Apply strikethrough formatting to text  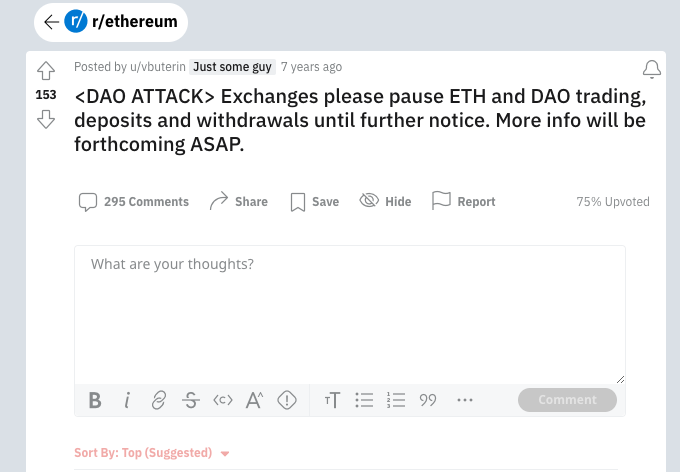[x=190, y=400]
